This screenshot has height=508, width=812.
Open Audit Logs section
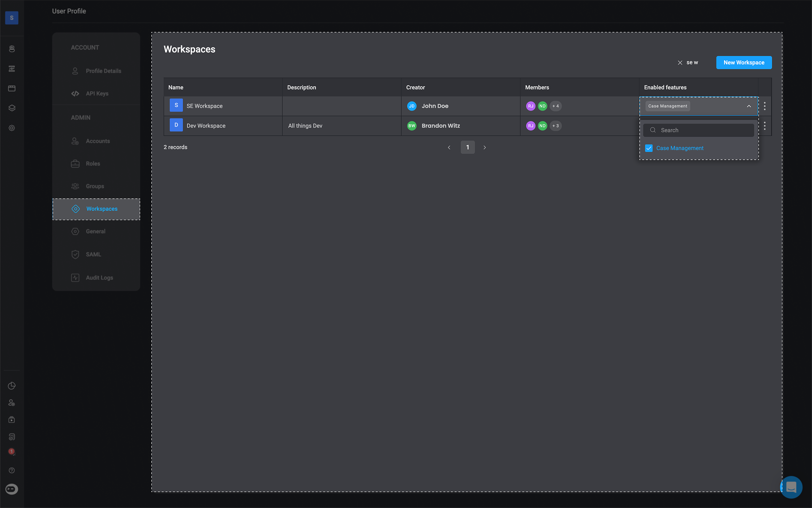coord(96,278)
